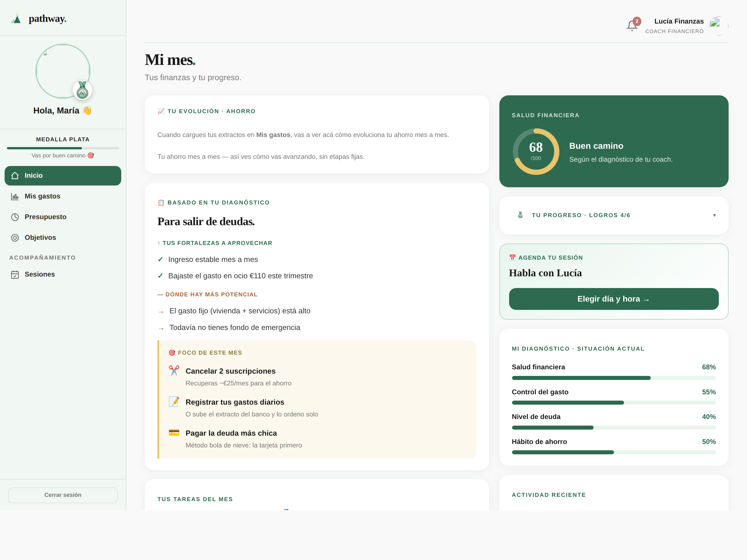Open Mis gastos section

[63, 196]
